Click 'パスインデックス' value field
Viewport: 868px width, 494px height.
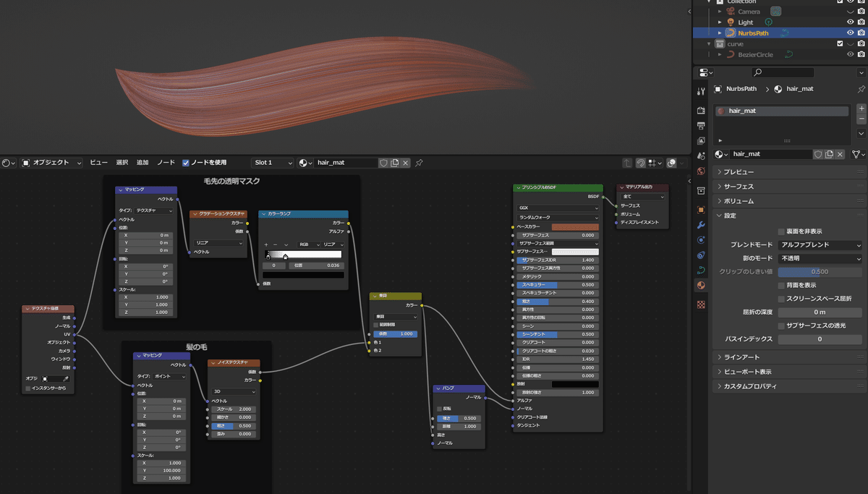tap(820, 339)
